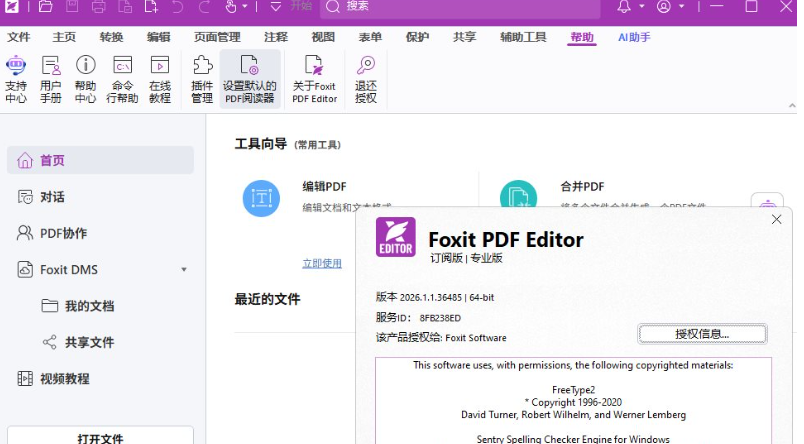Image resolution: width=804 pixels, height=444 pixels.
Task: Click the 授权信息... button in About dialog
Action: 702,334
